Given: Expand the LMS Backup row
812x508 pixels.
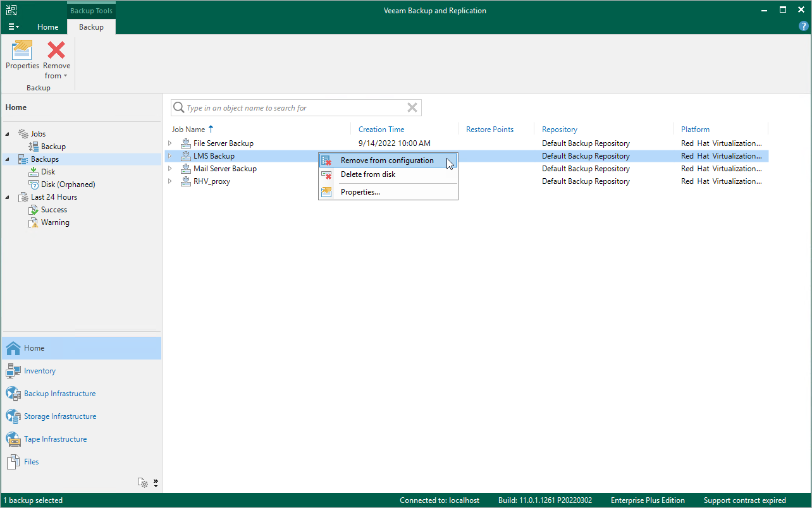Looking at the screenshot, I should coord(169,156).
